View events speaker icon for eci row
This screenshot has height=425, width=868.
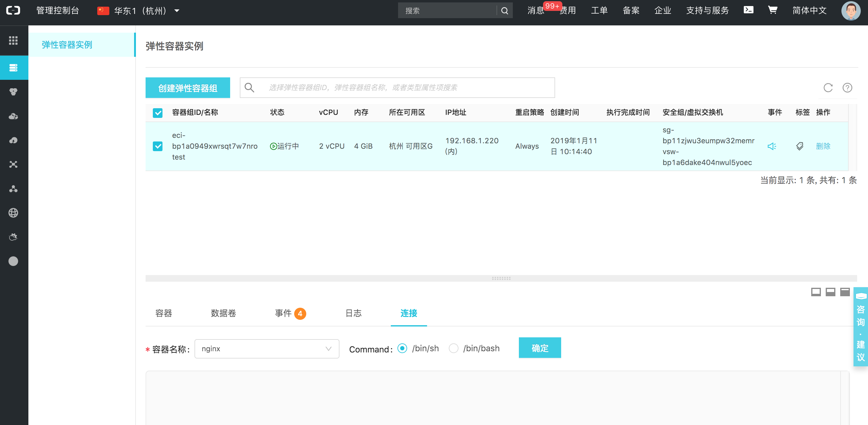click(772, 146)
